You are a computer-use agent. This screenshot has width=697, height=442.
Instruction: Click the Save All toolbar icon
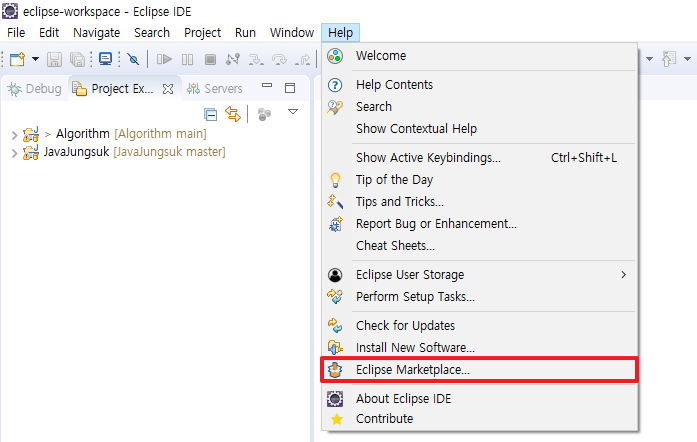click(77, 59)
